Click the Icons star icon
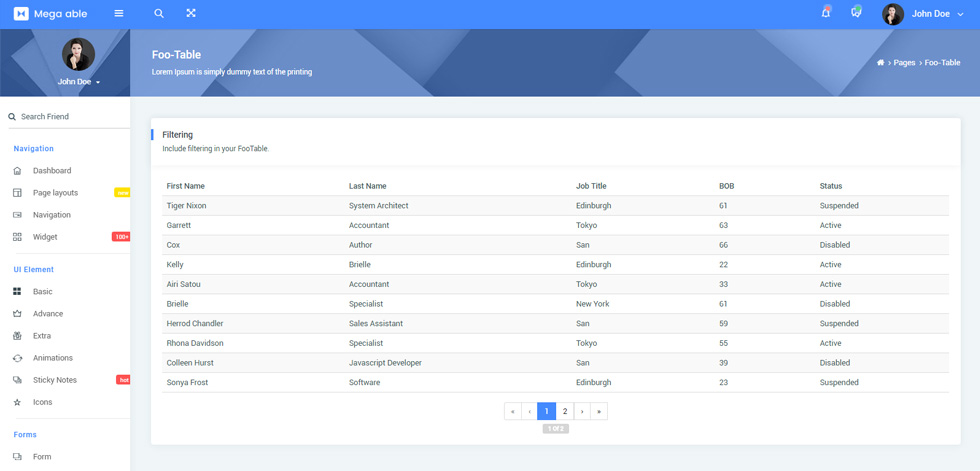The height and width of the screenshot is (471, 980). [18, 402]
